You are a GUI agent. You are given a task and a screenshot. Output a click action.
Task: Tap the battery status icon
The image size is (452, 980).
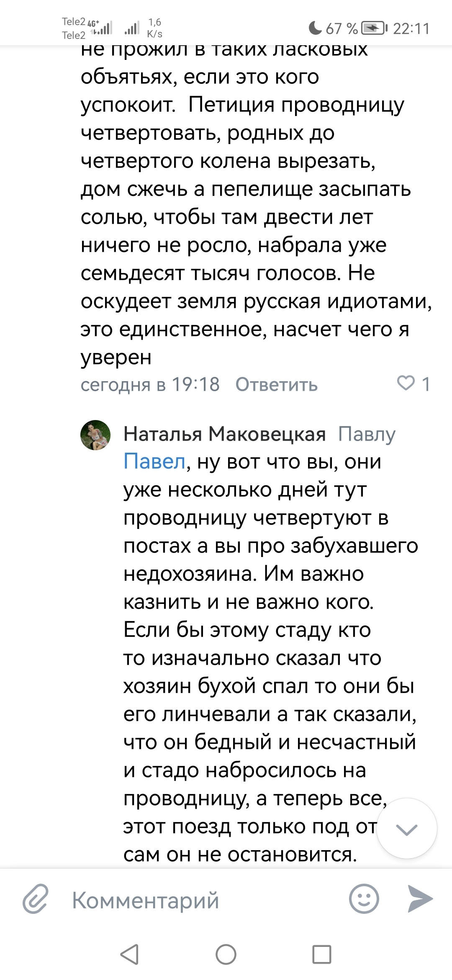point(374,28)
